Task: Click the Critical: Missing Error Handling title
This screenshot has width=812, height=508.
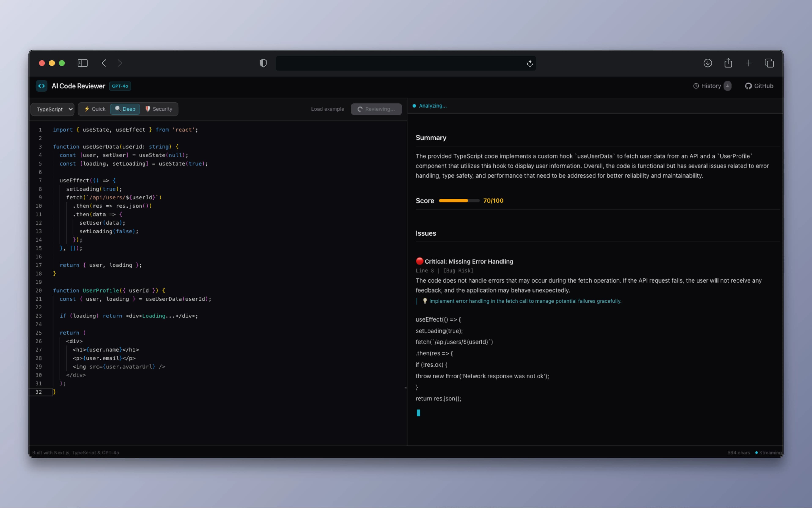Action: [469, 261]
